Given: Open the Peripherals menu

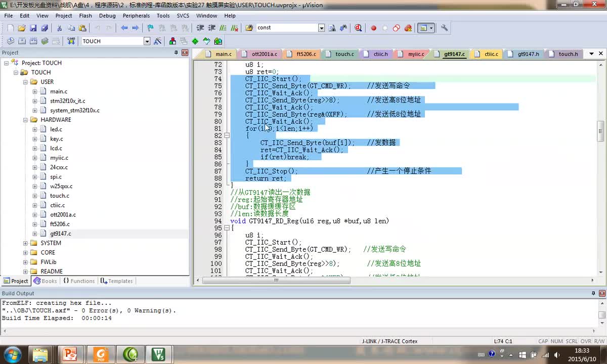Looking at the screenshot, I should pos(136,16).
